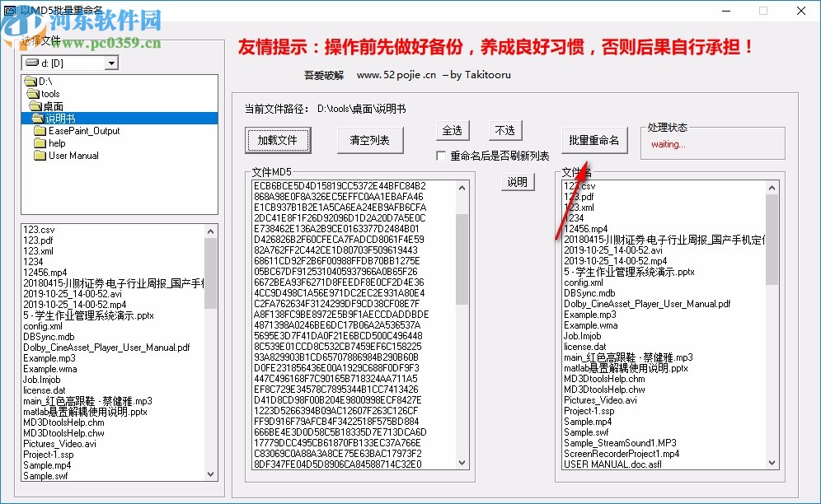Click the application icon in the title bar
The image size is (821, 504).
(x=11, y=10)
